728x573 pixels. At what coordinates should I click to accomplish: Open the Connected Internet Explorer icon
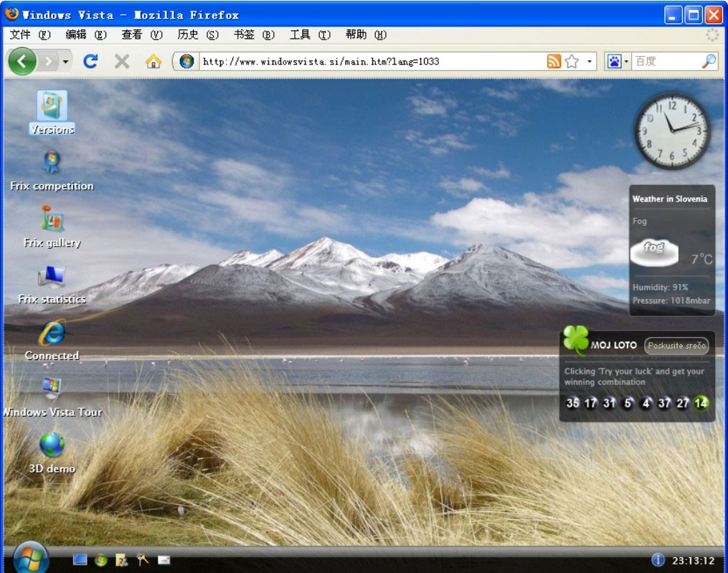[x=52, y=341]
